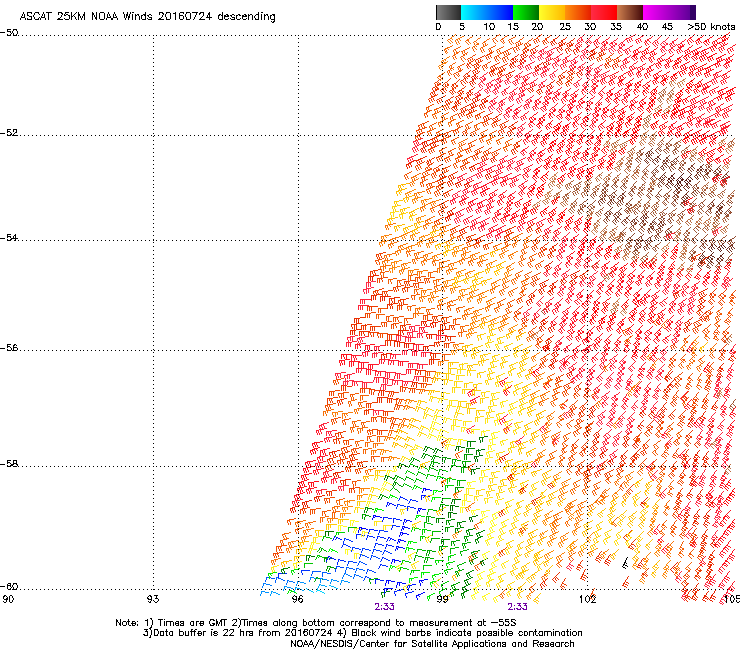
Task: Pick the blue 5–15 knots legend segment
Action: pyautogui.click(x=487, y=12)
